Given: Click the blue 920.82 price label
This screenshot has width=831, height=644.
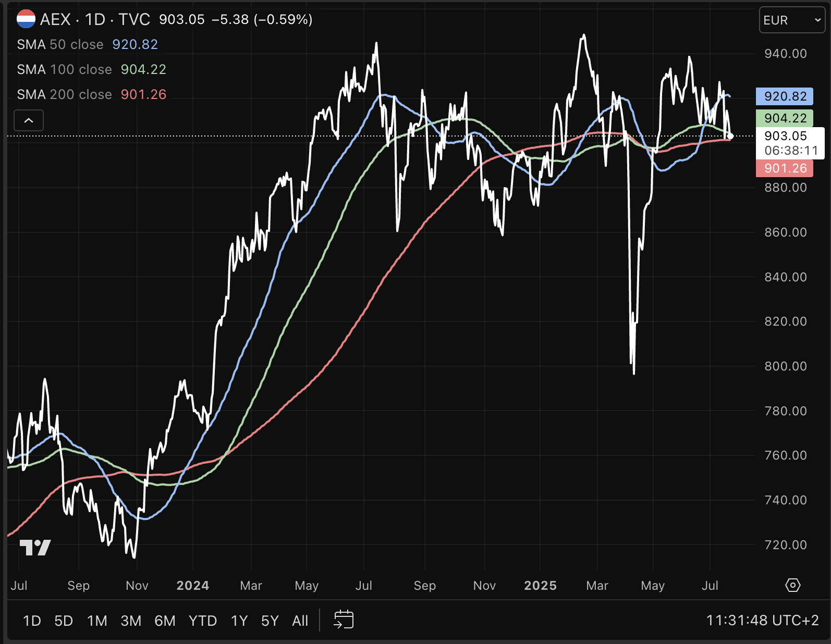Looking at the screenshot, I should tap(785, 96).
